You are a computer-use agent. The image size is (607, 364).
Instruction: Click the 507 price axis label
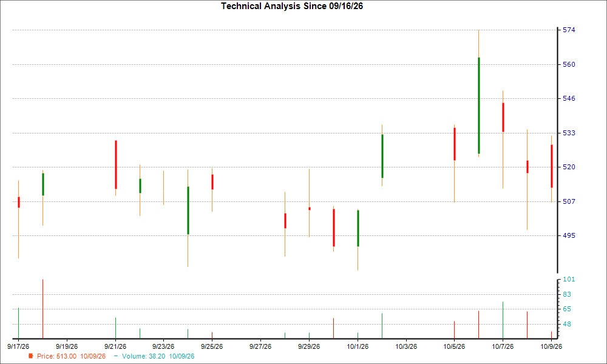[569, 201]
